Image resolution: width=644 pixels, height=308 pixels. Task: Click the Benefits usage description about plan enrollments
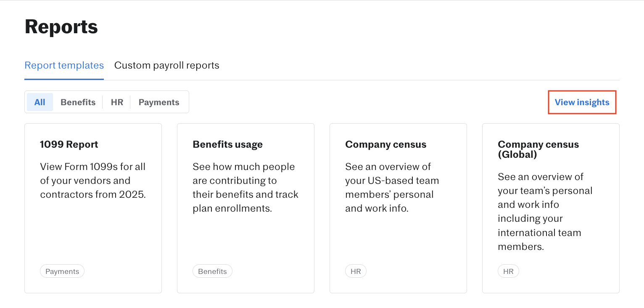(x=245, y=187)
